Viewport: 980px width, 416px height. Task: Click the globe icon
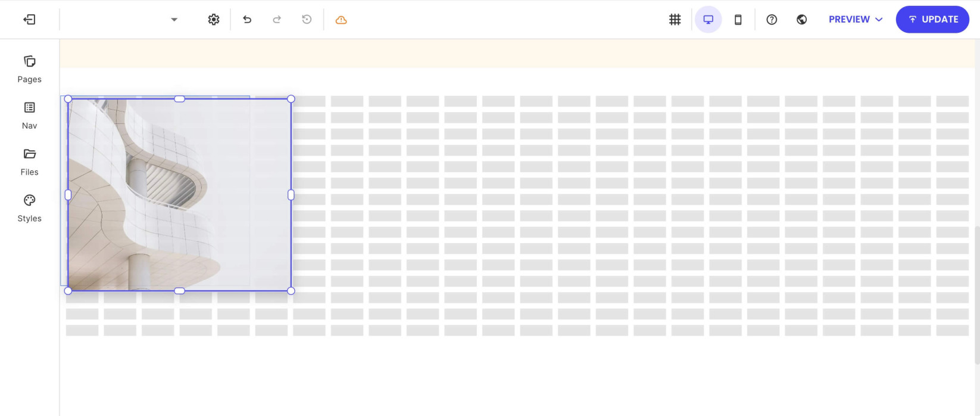click(802, 20)
